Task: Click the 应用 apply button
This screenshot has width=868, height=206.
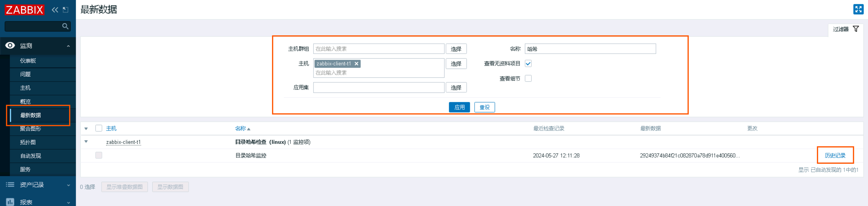Action: pos(459,107)
